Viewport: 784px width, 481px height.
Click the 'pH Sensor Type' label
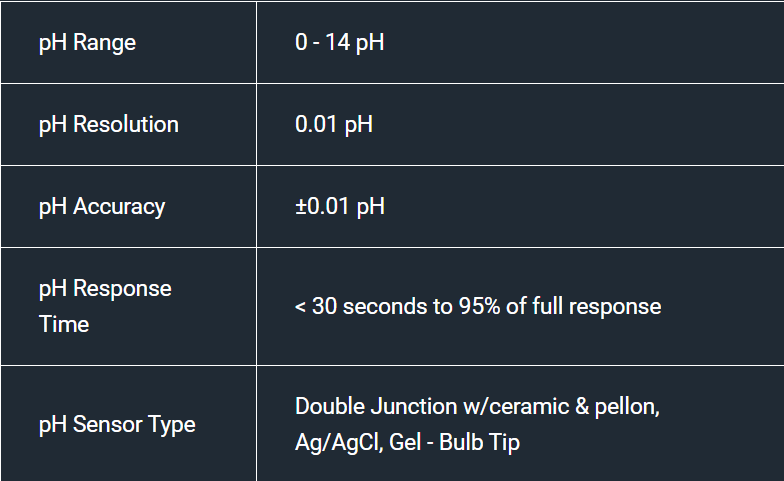[x=117, y=424]
